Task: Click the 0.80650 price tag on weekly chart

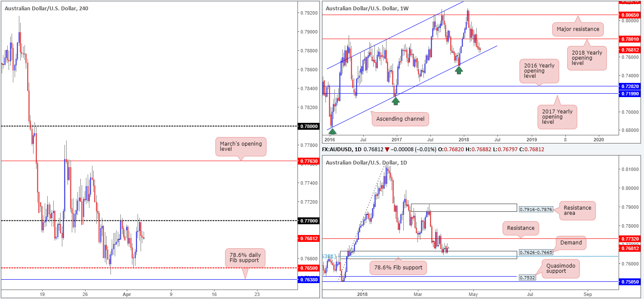Action: point(630,15)
